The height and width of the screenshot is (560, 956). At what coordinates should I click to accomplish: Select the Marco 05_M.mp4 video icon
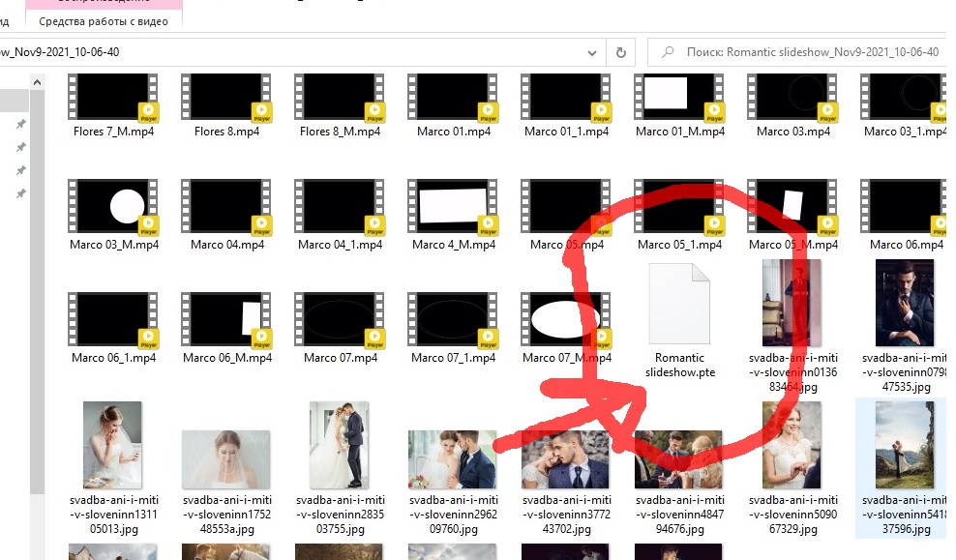(x=792, y=206)
